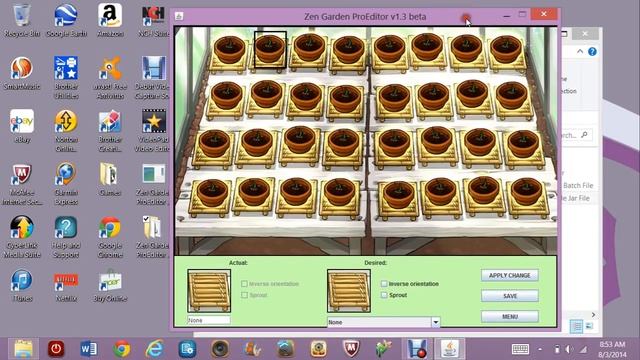Select the Amazon desktop shortcut
The height and width of the screenshot is (360, 640).
[110, 21]
